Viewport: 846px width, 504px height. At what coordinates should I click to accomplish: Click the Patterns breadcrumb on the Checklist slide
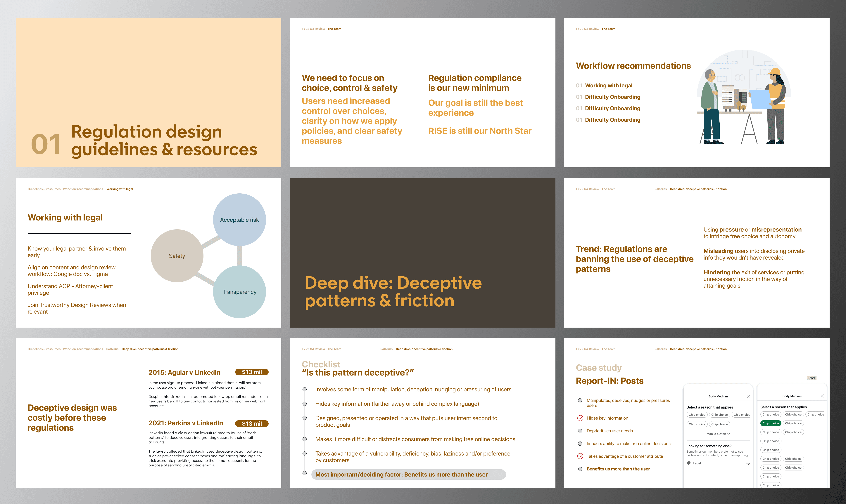(386, 349)
